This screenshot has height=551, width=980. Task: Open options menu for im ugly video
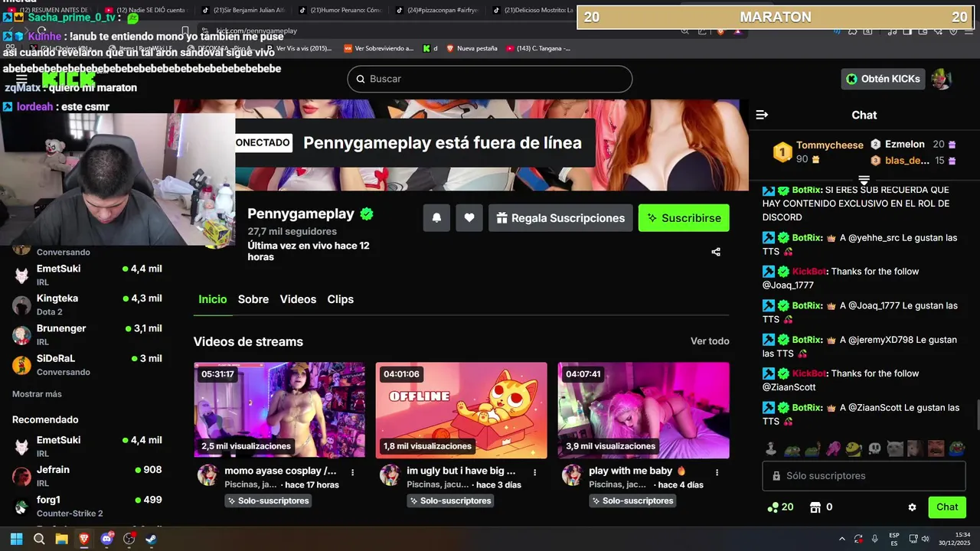[535, 472]
